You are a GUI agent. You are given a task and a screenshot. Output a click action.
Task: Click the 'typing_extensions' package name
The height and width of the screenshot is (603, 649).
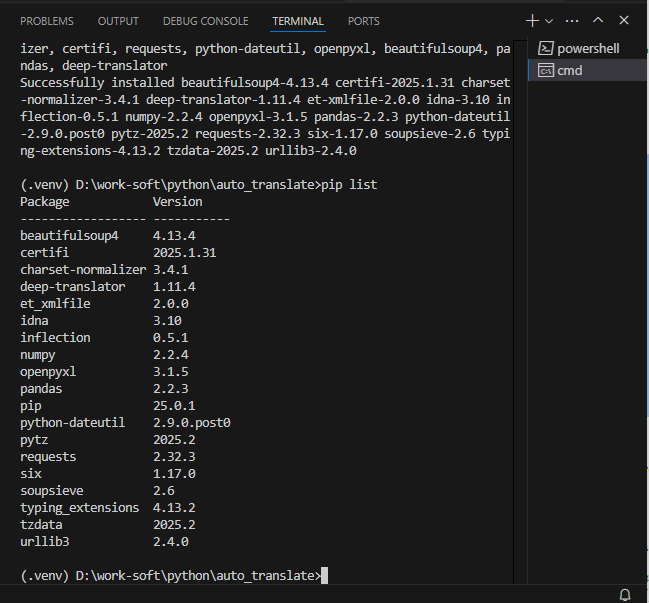tap(79, 507)
